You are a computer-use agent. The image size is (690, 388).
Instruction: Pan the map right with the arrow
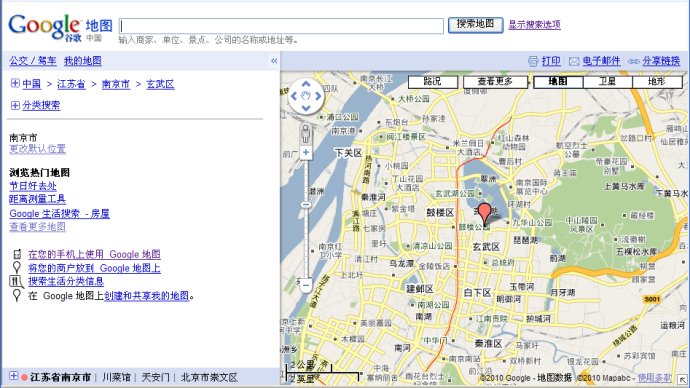319,96
